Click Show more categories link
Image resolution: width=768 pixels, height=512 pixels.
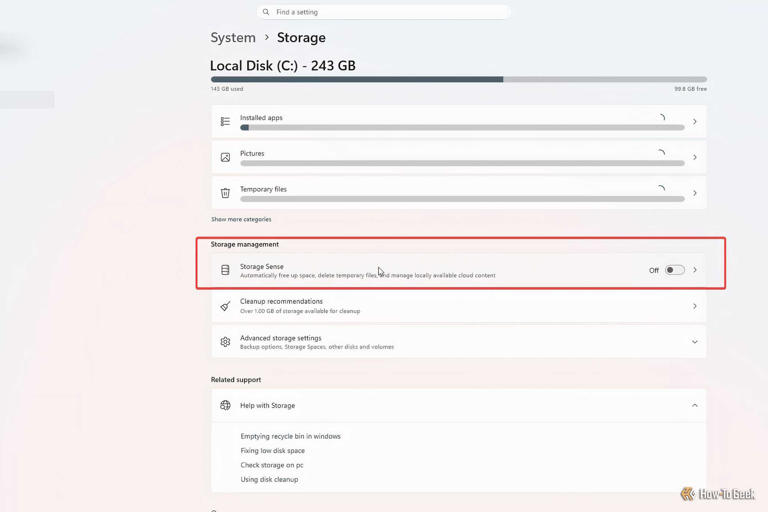point(241,219)
